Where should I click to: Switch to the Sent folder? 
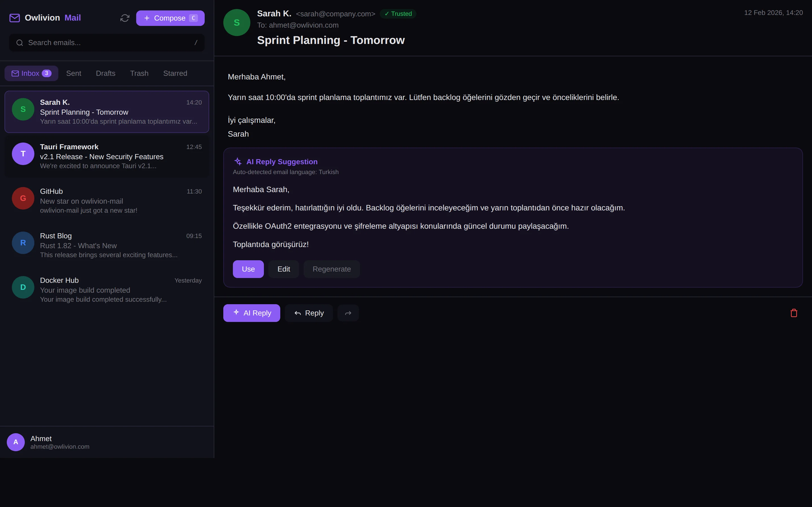[x=74, y=73]
